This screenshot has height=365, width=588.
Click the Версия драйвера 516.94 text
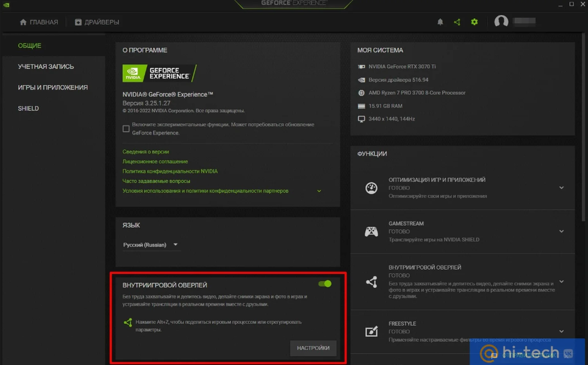[398, 80]
